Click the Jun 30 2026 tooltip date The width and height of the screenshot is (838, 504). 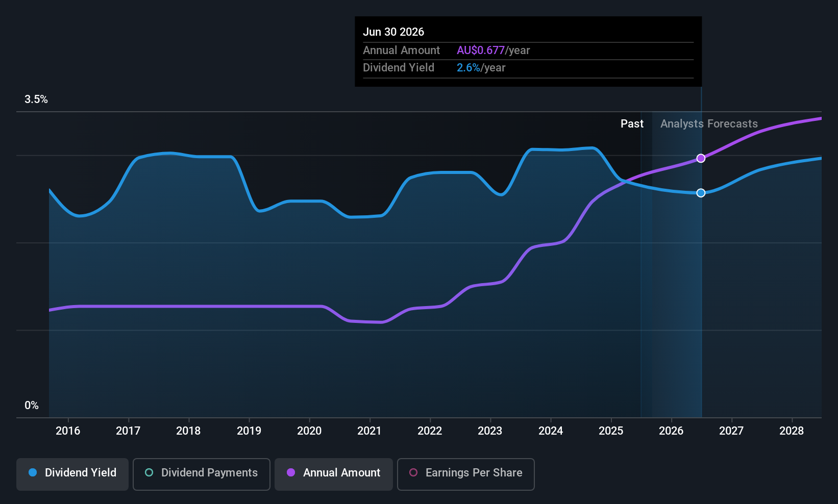click(393, 32)
